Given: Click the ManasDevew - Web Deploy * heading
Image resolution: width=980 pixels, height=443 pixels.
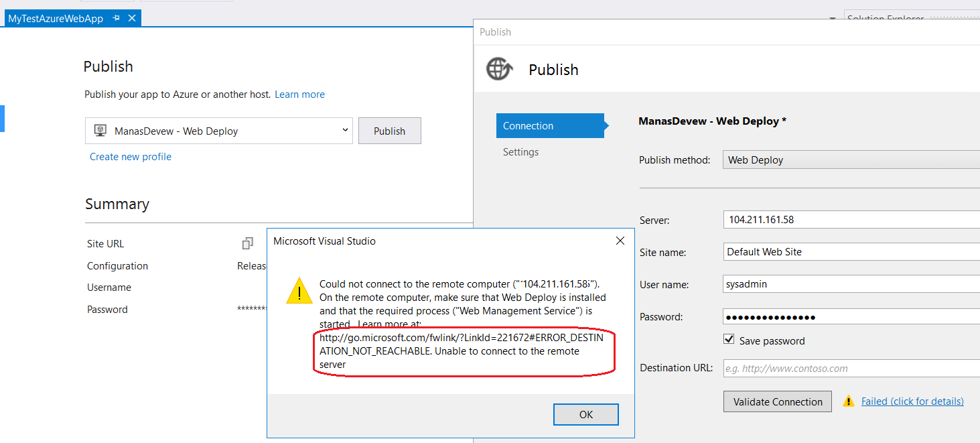Looking at the screenshot, I should [713, 121].
